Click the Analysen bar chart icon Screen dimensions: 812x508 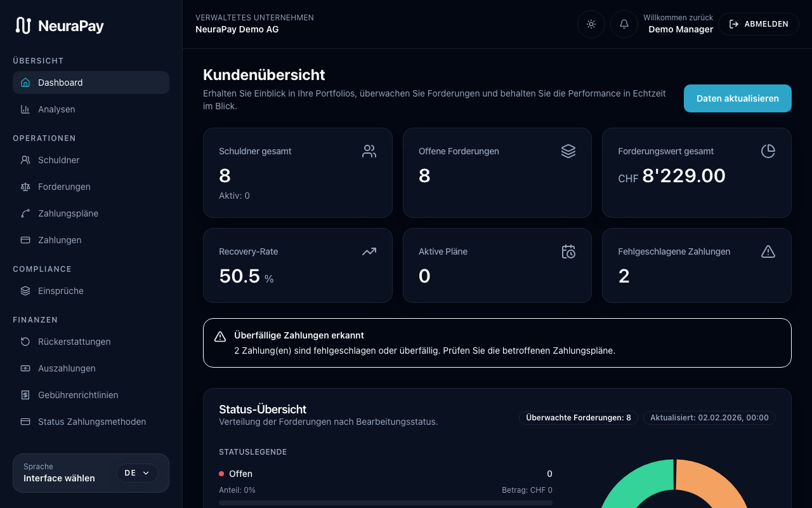[x=25, y=109]
